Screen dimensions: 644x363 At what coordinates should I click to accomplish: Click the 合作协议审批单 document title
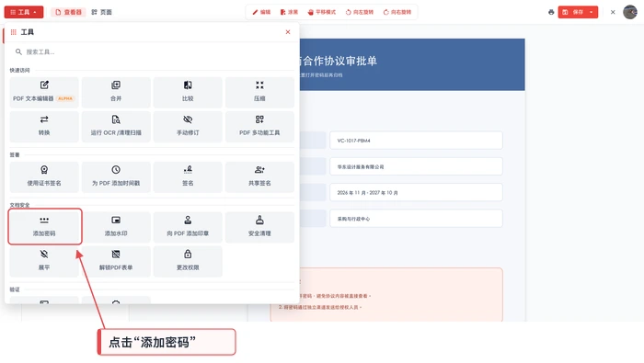pos(339,62)
